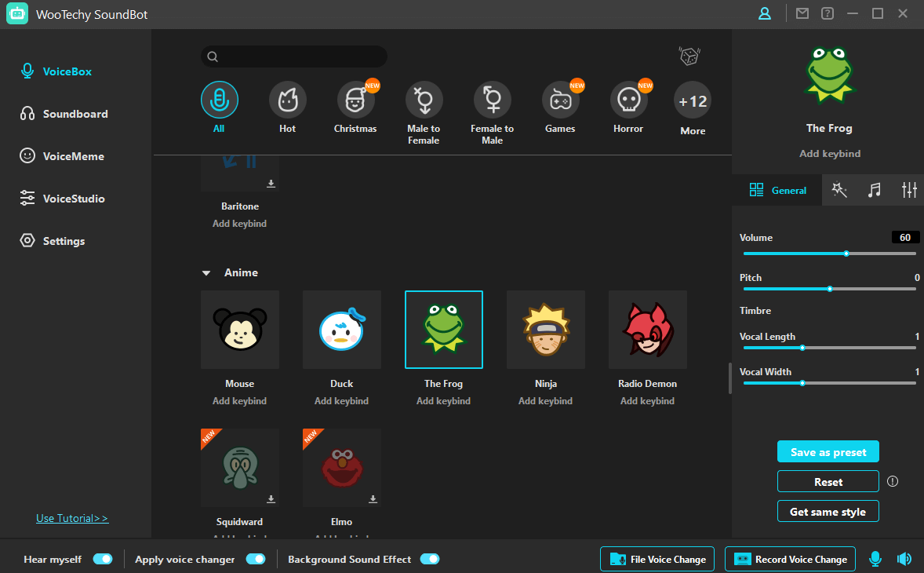Expand the +12 More categories button
The height and width of the screenshot is (573, 924).
pos(693,101)
